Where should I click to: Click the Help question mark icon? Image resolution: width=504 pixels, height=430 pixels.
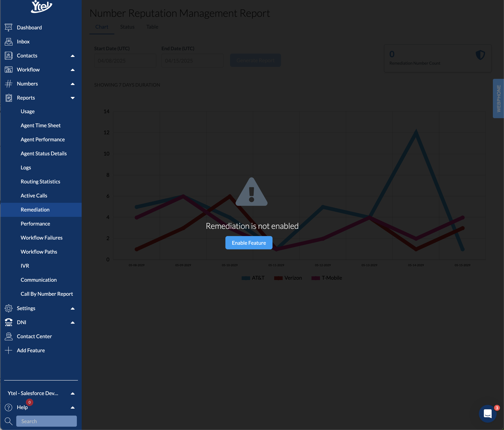tap(8, 407)
